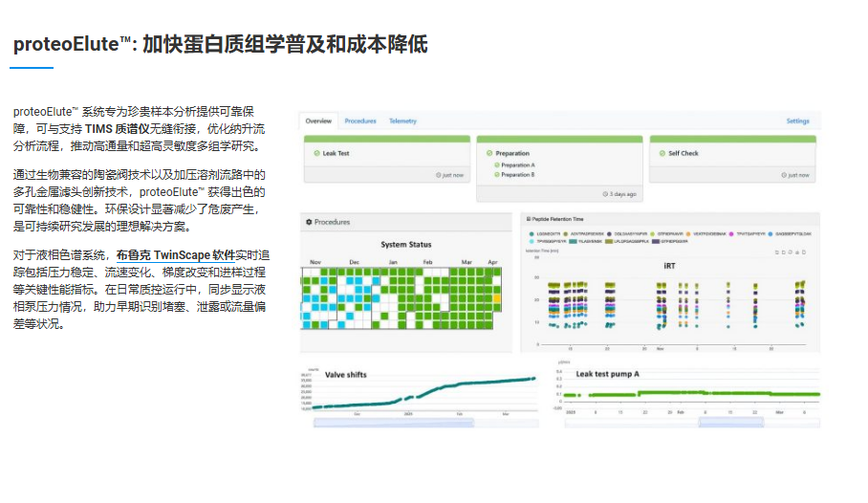Click the System Status chart title
Image resolution: width=868 pixels, height=503 pixels.
point(405,244)
